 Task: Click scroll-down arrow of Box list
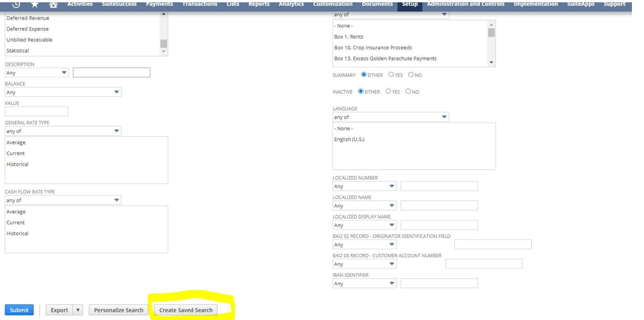(491, 63)
